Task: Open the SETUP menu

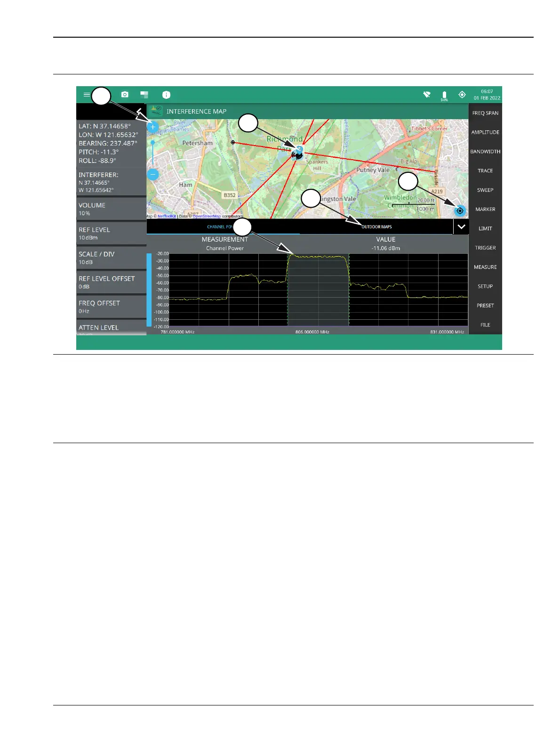Action: point(485,287)
